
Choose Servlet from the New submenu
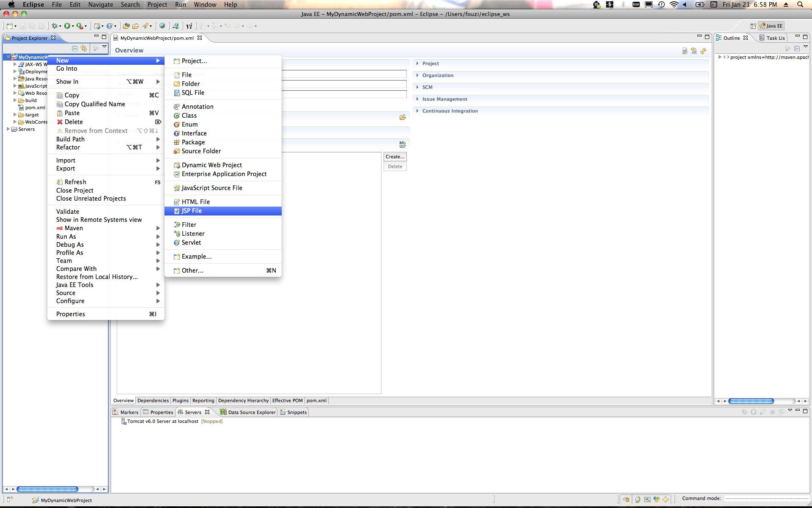[223, 243]
